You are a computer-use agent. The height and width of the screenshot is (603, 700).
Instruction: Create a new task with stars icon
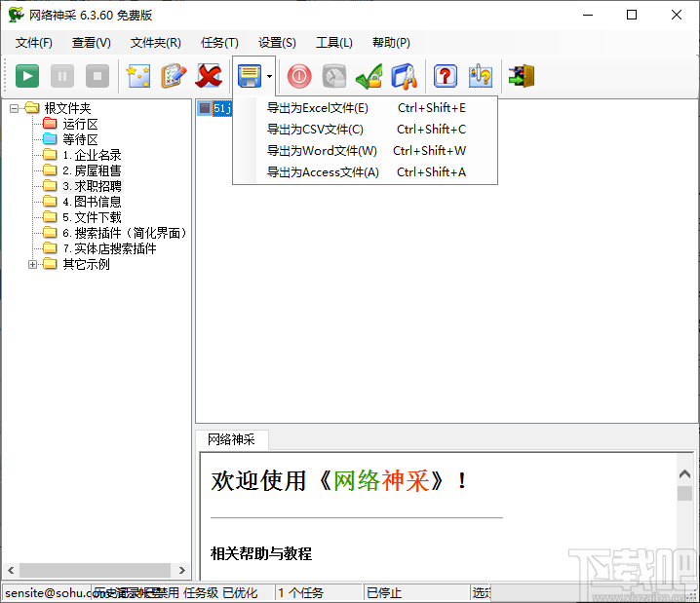click(138, 76)
